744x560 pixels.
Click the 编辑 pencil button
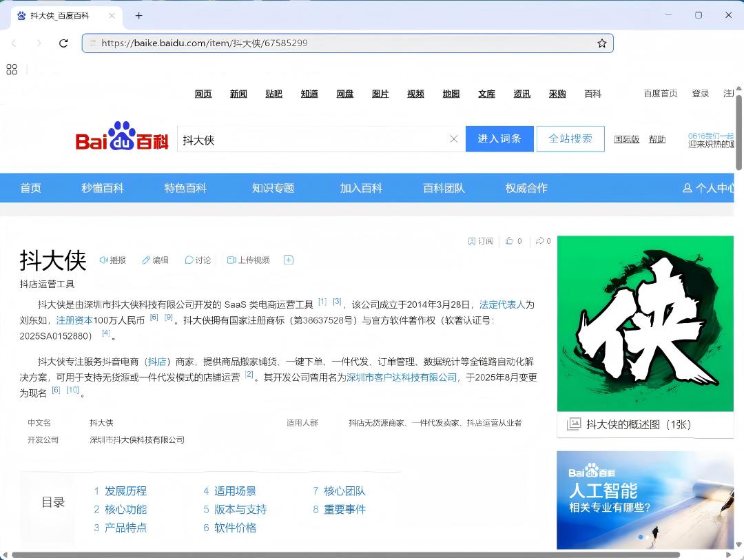point(155,260)
